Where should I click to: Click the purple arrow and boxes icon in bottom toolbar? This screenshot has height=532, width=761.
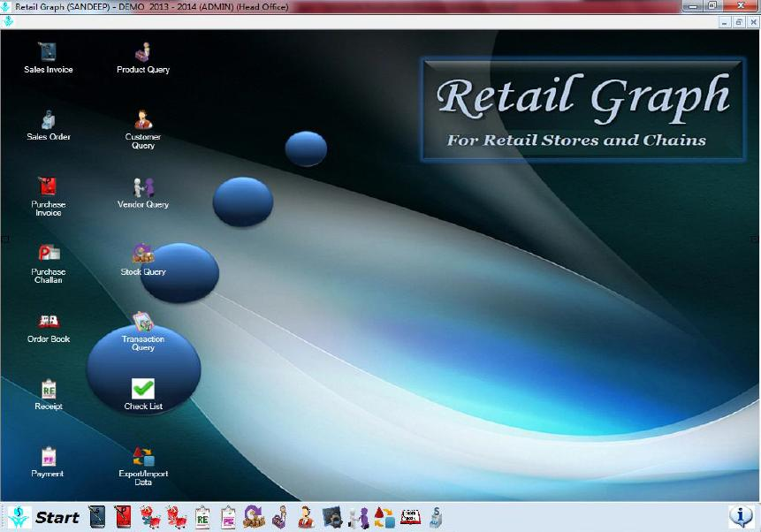coord(254,517)
